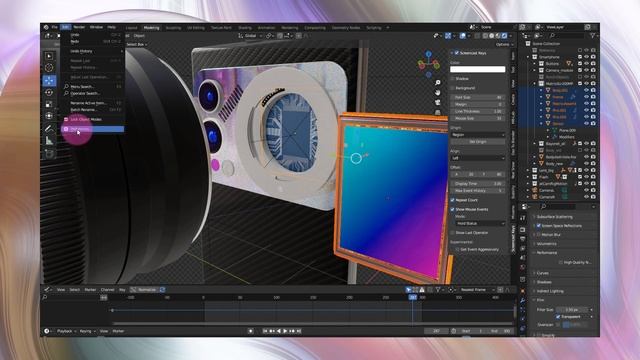Click the Blender logo icon

coord(46,27)
